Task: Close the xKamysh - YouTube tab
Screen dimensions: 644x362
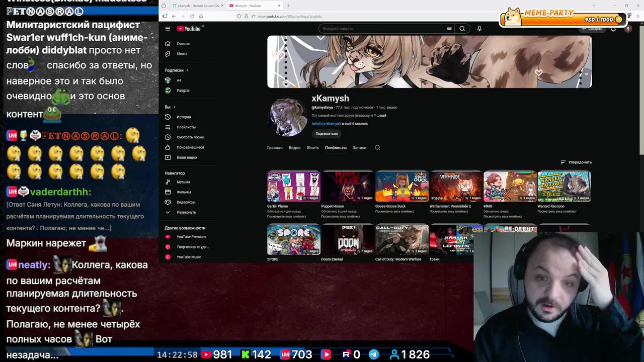Action: (x=279, y=6)
